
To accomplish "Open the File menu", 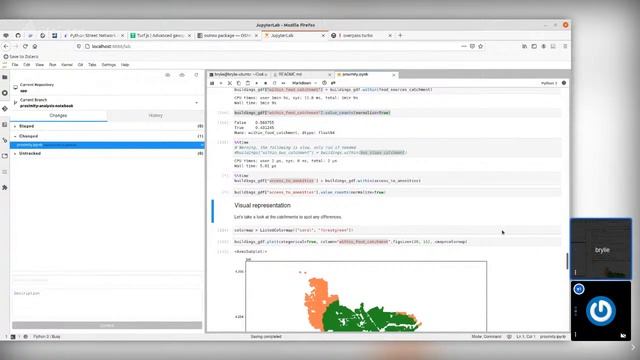I will [15, 65].
